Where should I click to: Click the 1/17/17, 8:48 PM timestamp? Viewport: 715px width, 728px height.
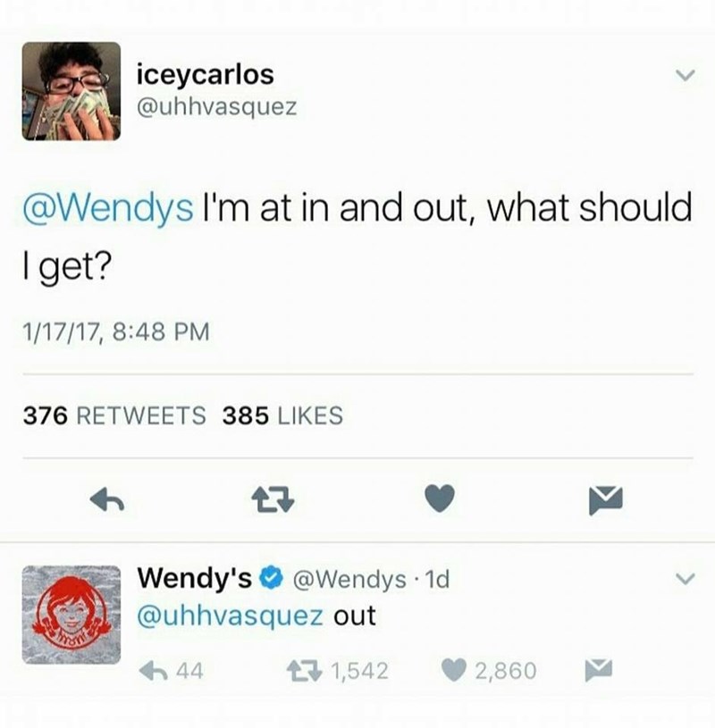(x=116, y=332)
